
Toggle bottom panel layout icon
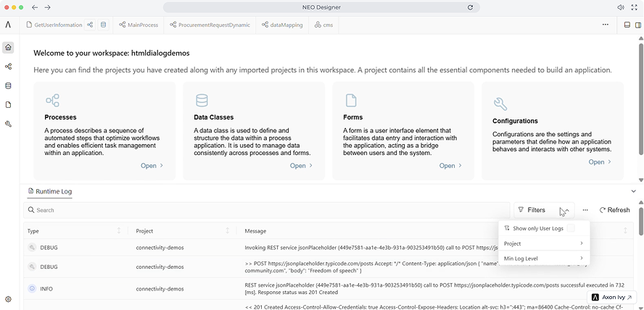pos(627,25)
